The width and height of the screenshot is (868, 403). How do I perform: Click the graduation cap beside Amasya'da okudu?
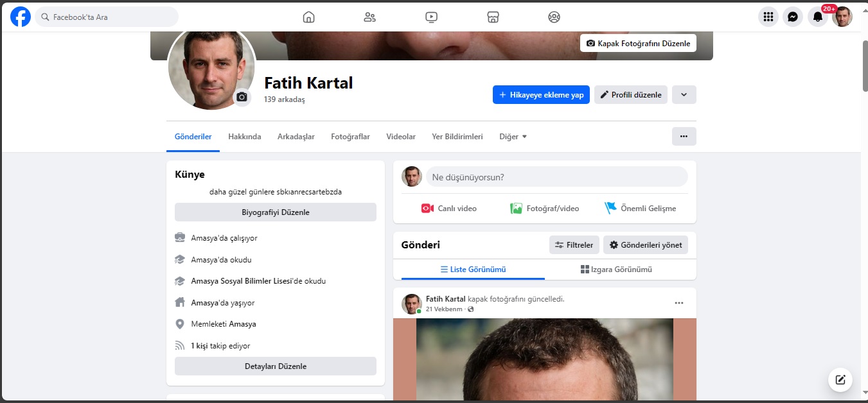pos(180,260)
